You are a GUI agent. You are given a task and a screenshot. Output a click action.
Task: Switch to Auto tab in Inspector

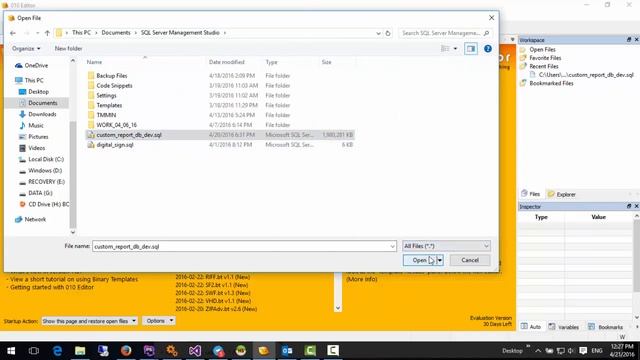(x=531, y=327)
